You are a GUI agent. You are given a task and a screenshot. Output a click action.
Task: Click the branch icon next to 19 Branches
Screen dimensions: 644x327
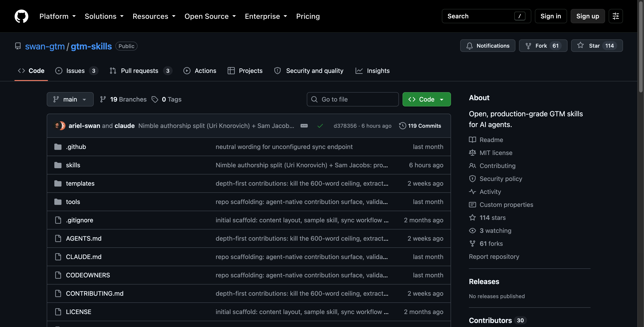coord(103,99)
